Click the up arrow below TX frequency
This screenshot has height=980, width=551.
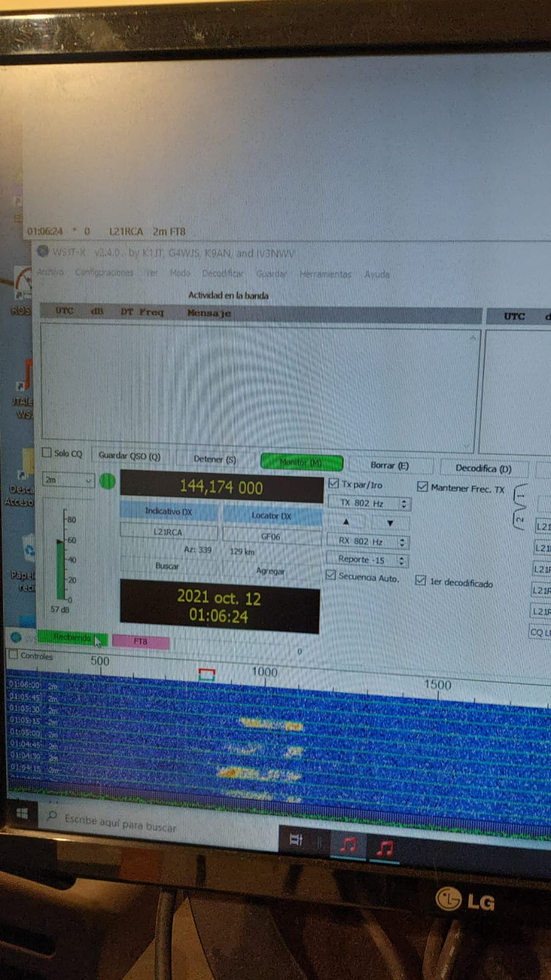[x=346, y=522]
